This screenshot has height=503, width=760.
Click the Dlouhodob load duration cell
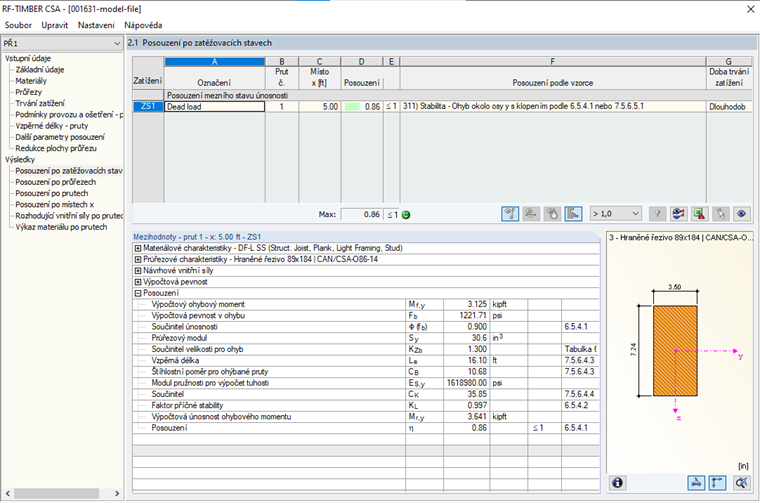pos(729,107)
